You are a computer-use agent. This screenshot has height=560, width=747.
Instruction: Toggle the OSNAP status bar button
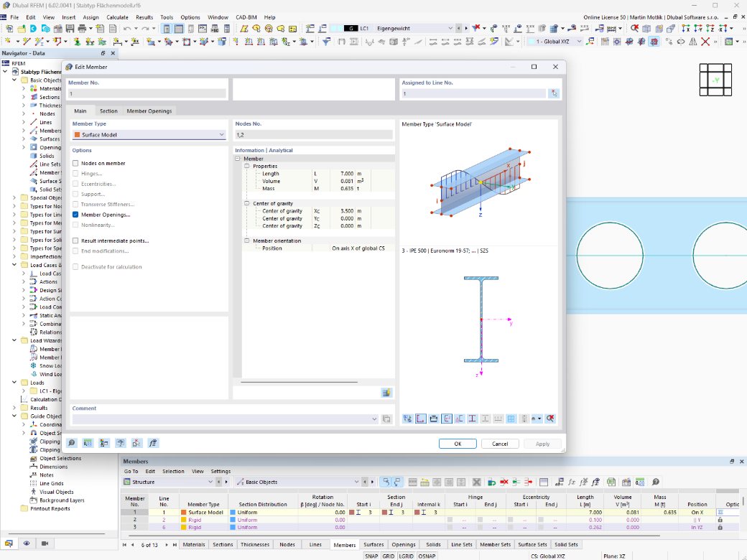coord(427,556)
